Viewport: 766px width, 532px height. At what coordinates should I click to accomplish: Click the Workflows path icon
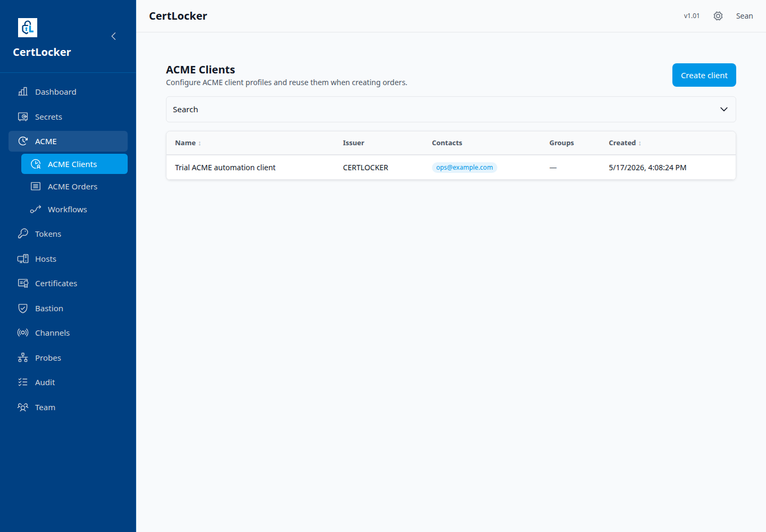[x=36, y=209]
